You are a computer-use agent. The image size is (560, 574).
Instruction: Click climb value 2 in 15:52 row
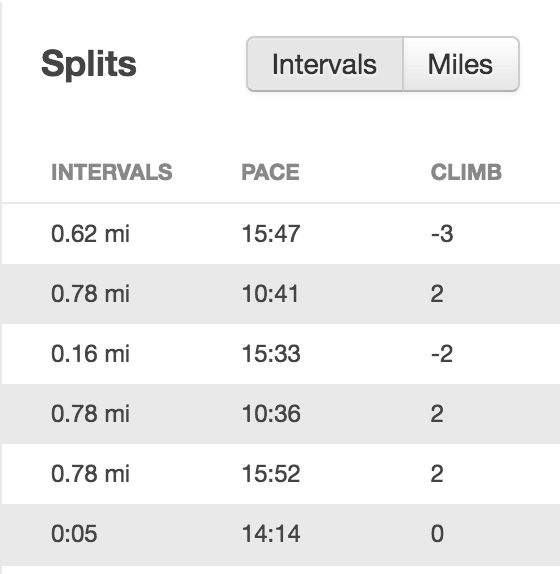(437, 474)
